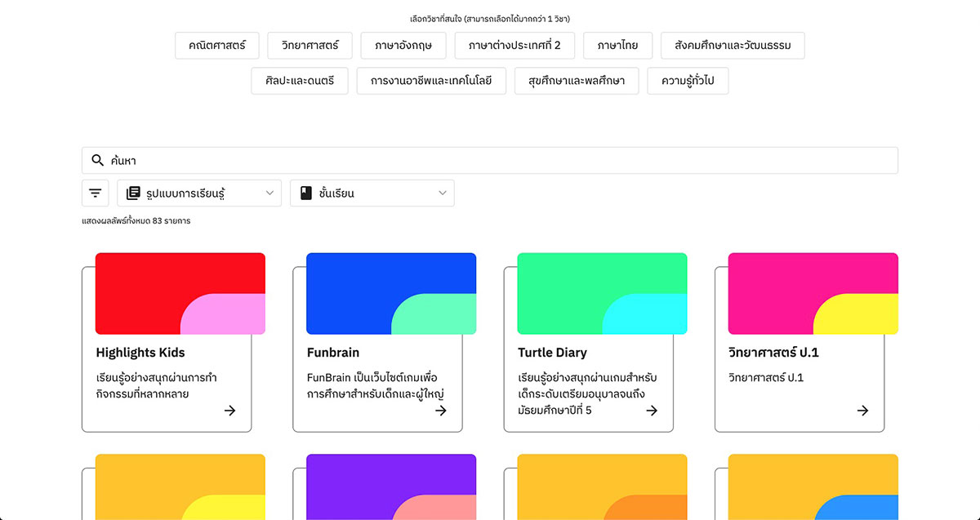This screenshot has width=980, height=520.
Task: Click the green Turtle Diary card thumbnail
Action: click(602, 293)
